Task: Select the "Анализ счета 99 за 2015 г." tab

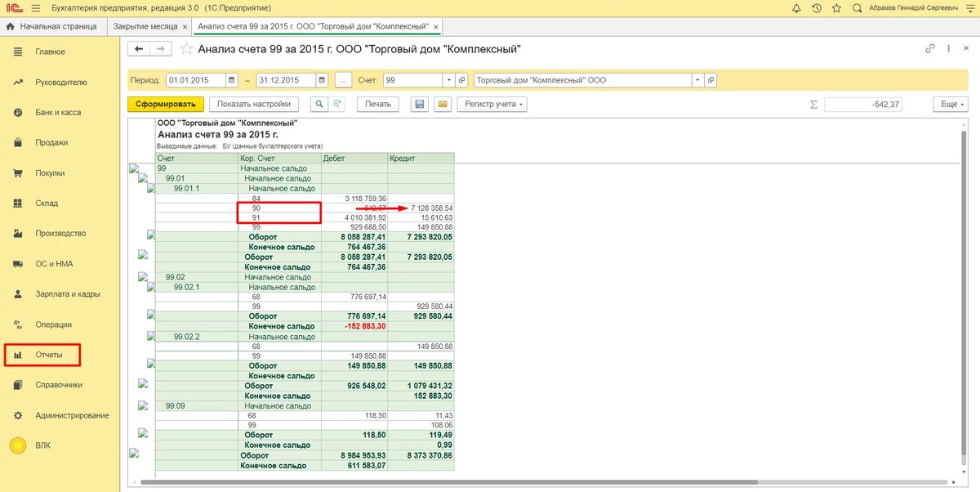Action: pyautogui.click(x=315, y=26)
